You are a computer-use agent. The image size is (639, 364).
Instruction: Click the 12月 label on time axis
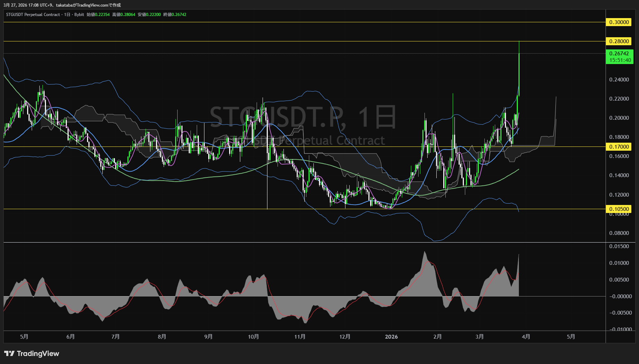click(345, 337)
